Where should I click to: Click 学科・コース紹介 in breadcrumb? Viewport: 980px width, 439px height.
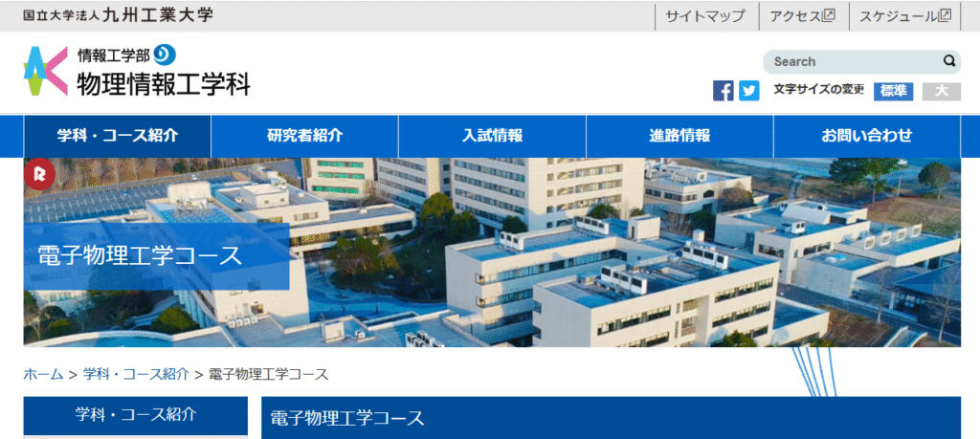pyautogui.click(x=136, y=374)
